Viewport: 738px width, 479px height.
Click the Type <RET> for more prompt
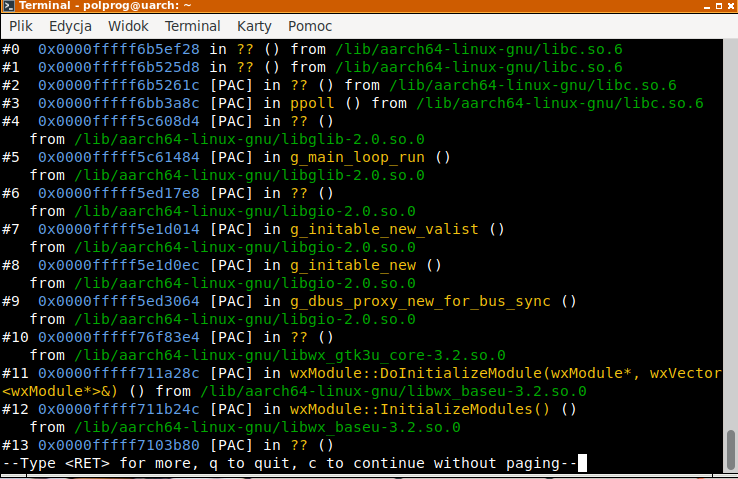click(290, 463)
